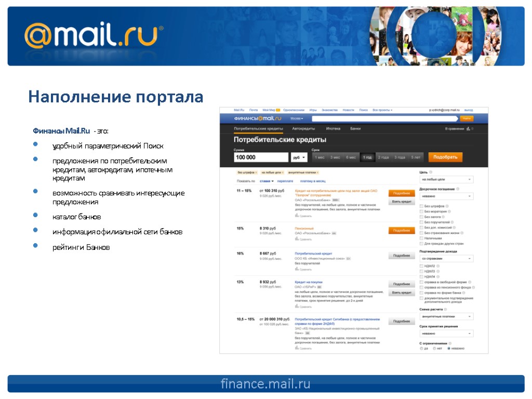Switch to the Банки tab
532x399 pixels.
(x=355, y=129)
